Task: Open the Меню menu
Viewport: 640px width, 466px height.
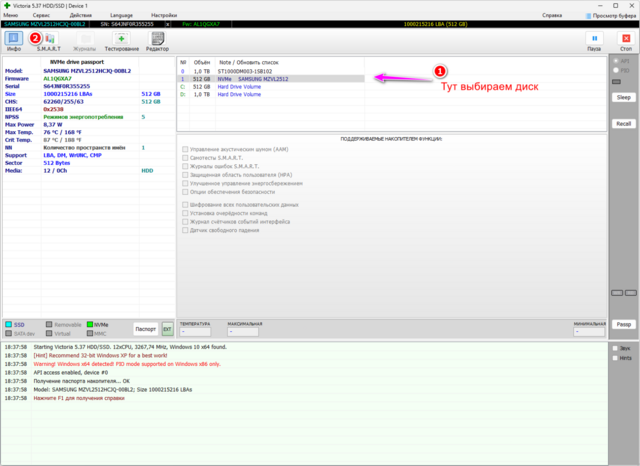Action: tap(11, 16)
